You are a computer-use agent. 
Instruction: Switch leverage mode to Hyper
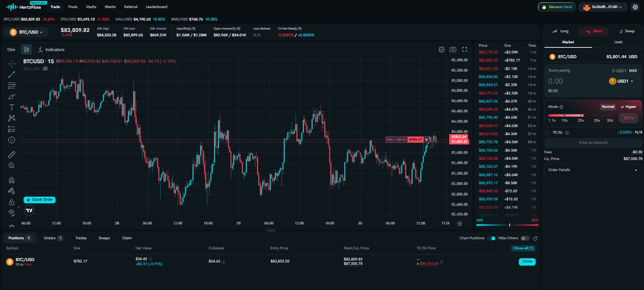click(628, 107)
